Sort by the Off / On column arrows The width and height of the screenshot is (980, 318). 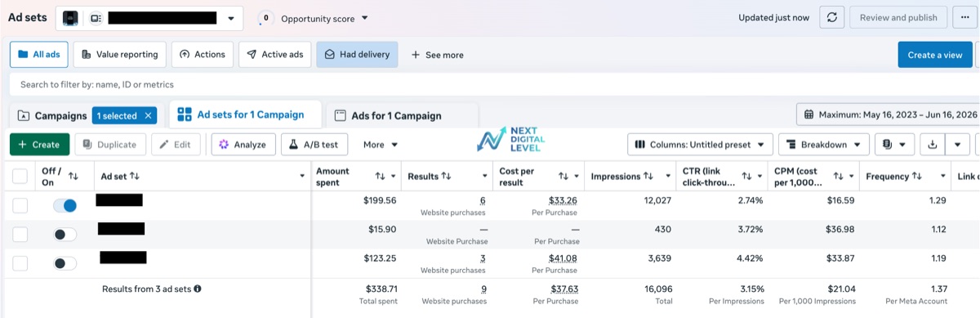click(73, 176)
